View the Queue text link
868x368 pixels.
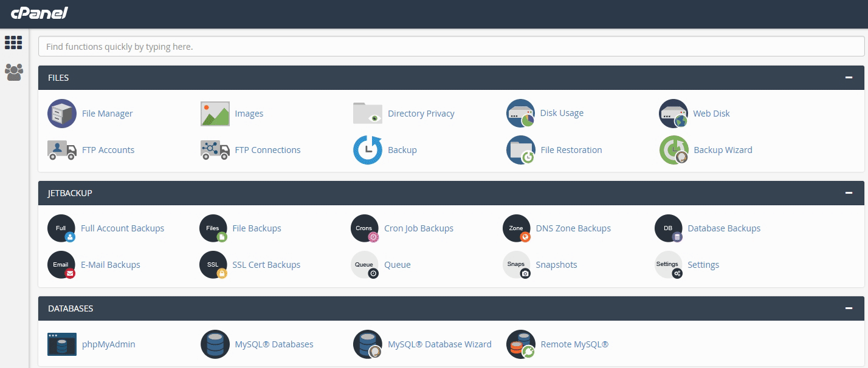click(x=398, y=265)
